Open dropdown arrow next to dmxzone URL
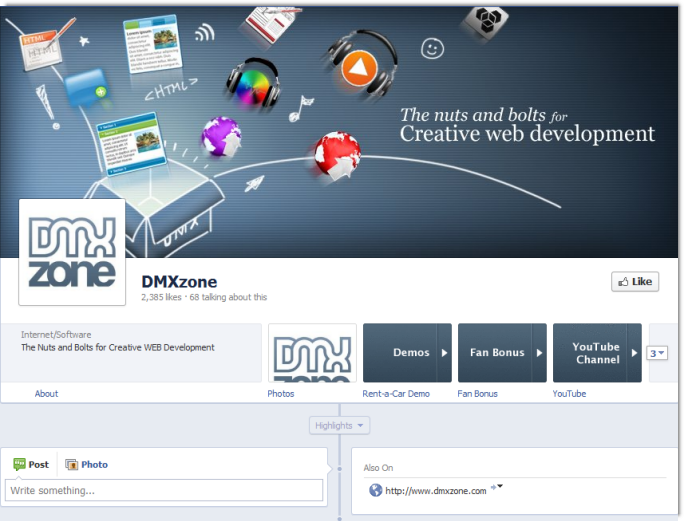 500,486
